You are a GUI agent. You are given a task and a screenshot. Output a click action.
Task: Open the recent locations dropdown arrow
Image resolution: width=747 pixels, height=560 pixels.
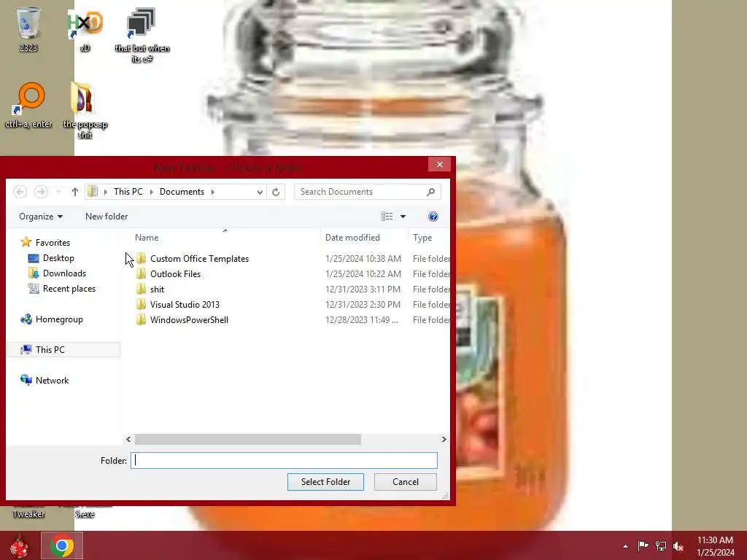(58, 192)
